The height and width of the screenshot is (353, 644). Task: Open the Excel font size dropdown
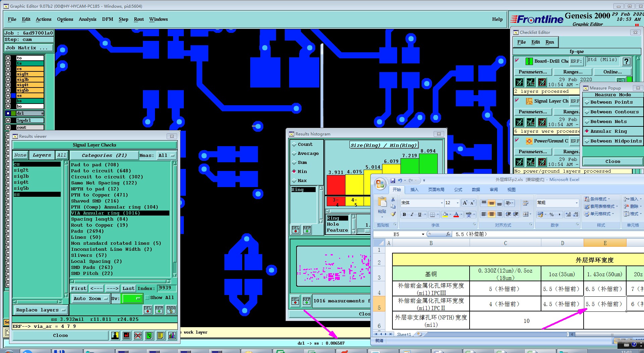pyautogui.click(x=458, y=203)
